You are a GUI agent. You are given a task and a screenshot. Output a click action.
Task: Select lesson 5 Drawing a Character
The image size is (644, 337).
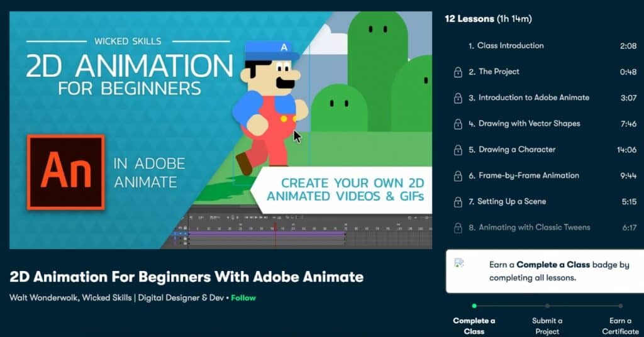(516, 150)
